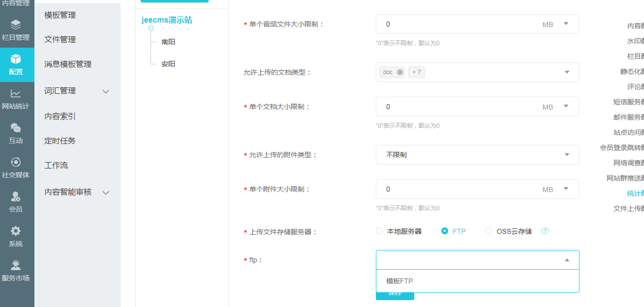Click the 单个文档大小限制 input field
The width and height of the screenshot is (644, 307).
(x=458, y=107)
